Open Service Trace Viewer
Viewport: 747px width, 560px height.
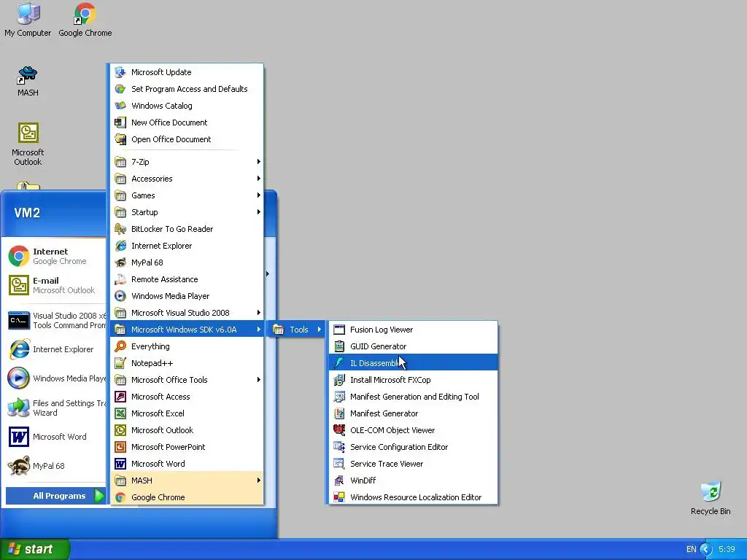[413, 464]
